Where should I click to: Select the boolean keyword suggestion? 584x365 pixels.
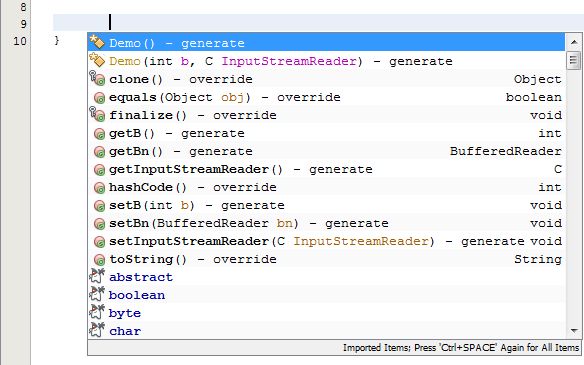click(x=326, y=295)
